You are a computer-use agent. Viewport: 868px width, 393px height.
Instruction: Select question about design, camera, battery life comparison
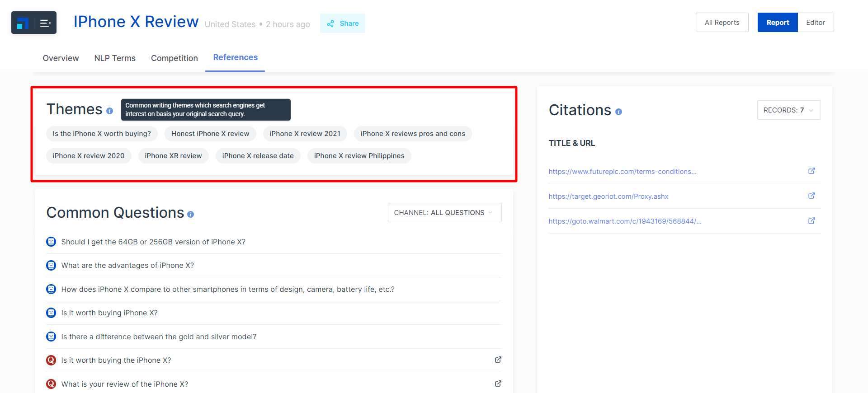[228, 290]
